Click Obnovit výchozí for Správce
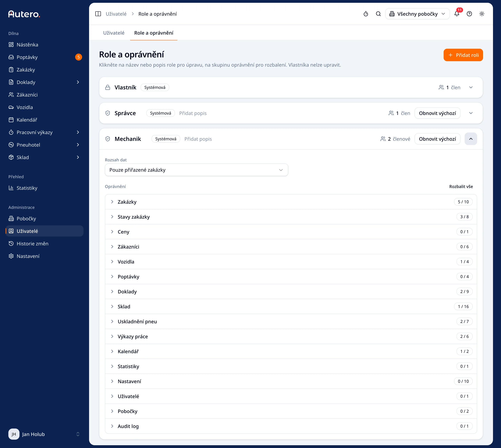Screen dimensions: 501x448 [x=438, y=113]
